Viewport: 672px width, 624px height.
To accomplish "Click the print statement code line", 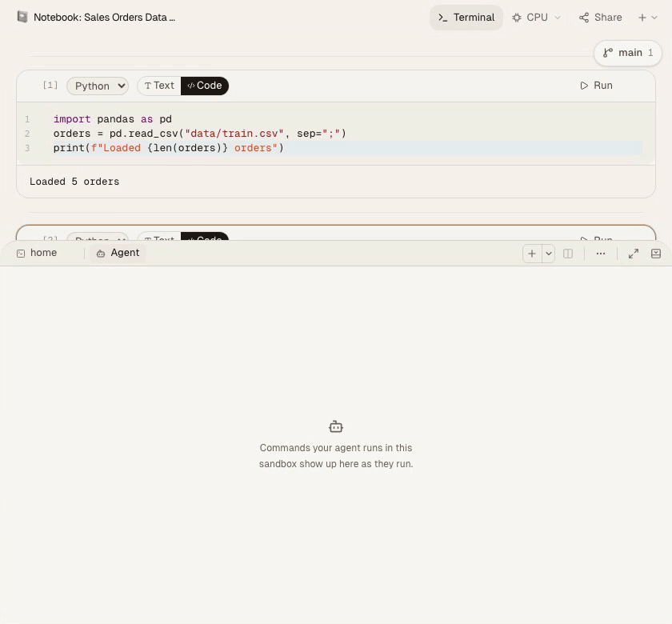I will click(x=169, y=148).
